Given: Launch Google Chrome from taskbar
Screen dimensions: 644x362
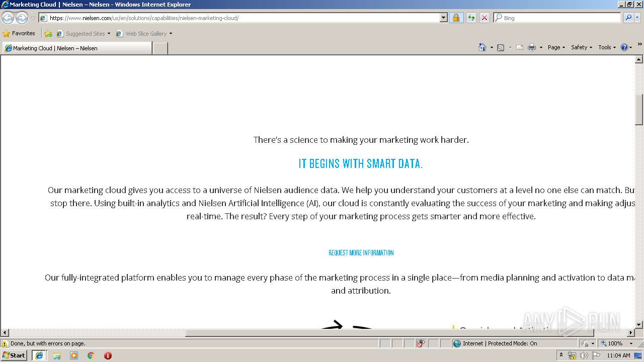Looking at the screenshot, I should click(x=91, y=355).
